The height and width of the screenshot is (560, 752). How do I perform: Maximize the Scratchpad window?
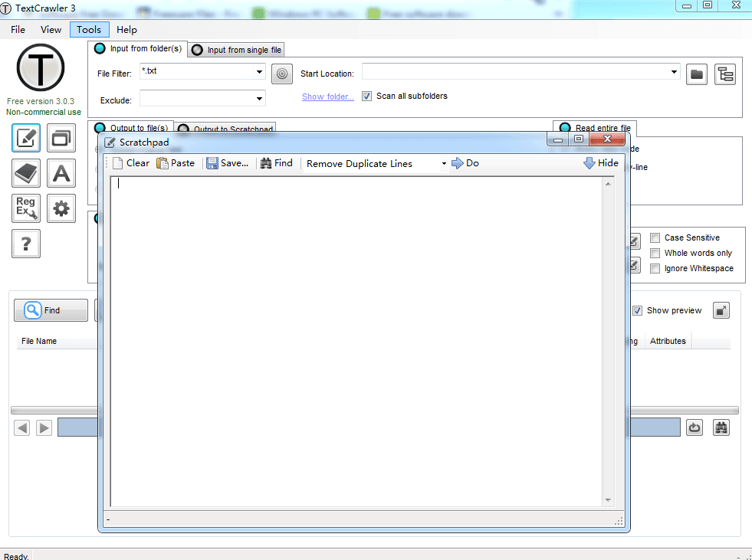point(579,139)
